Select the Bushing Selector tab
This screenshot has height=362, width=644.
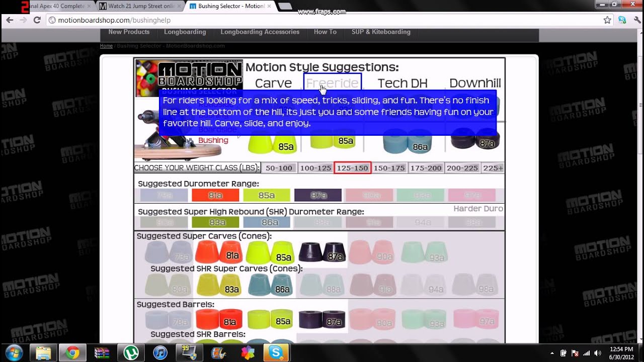pos(230,6)
